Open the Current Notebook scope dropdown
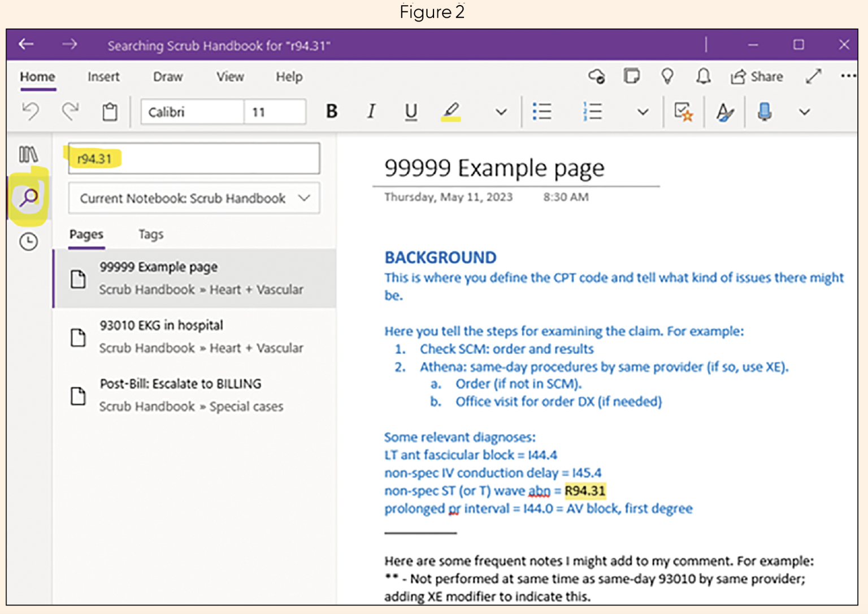Viewport: 868px width, 614px height. click(304, 198)
